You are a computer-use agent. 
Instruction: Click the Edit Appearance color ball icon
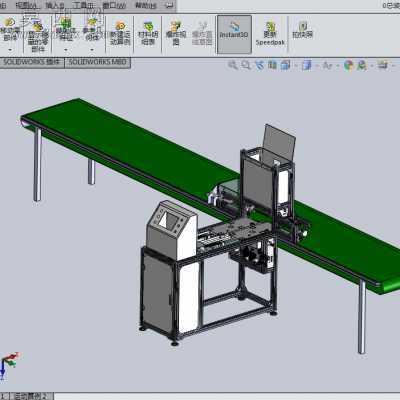click(x=349, y=65)
